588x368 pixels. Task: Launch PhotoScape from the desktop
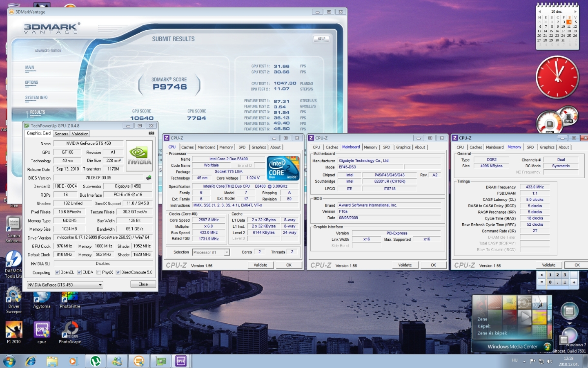[70, 332]
